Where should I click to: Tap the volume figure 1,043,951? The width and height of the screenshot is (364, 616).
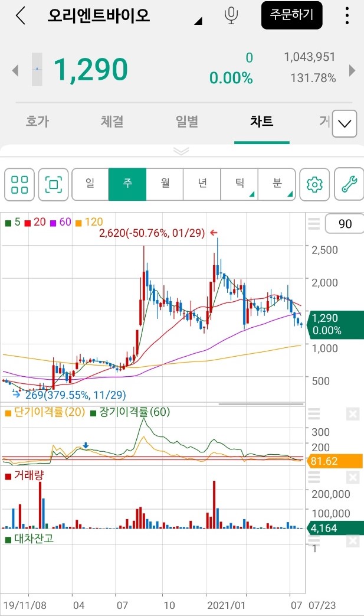point(310,57)
